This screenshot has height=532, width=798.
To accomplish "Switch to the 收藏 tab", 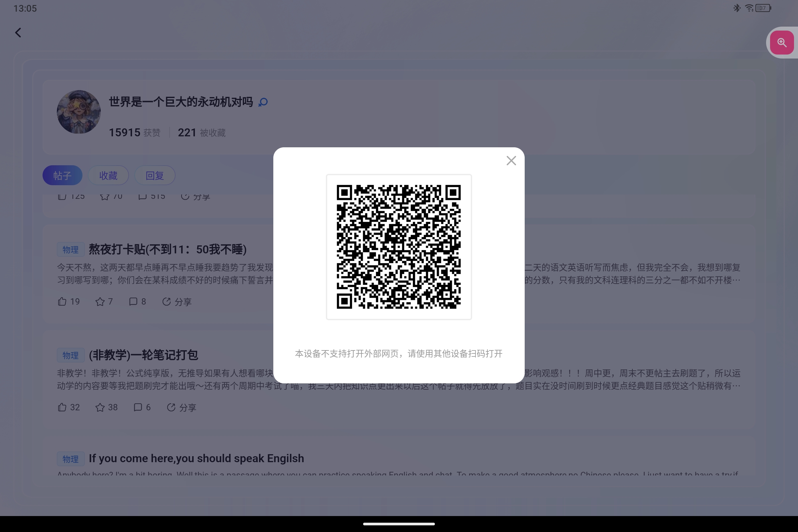I will click(109, 176).
